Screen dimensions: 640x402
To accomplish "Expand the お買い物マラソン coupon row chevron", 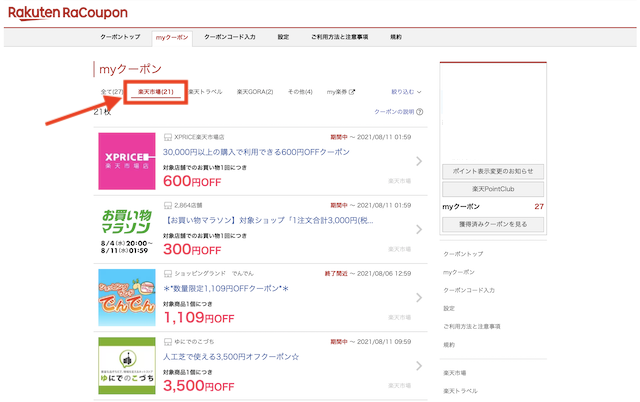I will point(419,229).
